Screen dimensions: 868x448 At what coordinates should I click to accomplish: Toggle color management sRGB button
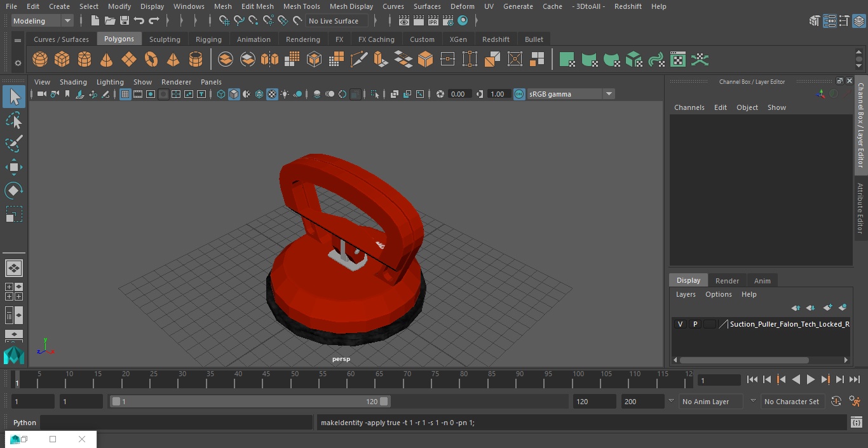[x=519, y=94]
